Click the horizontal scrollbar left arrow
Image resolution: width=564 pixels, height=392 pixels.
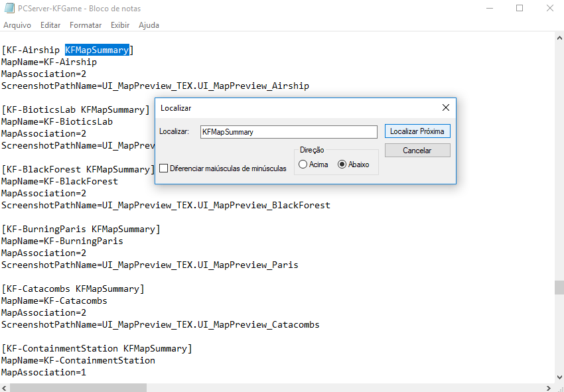click(4, 387)
